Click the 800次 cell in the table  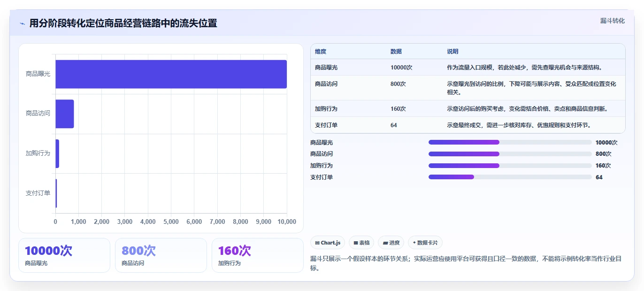tap(398, 84)
